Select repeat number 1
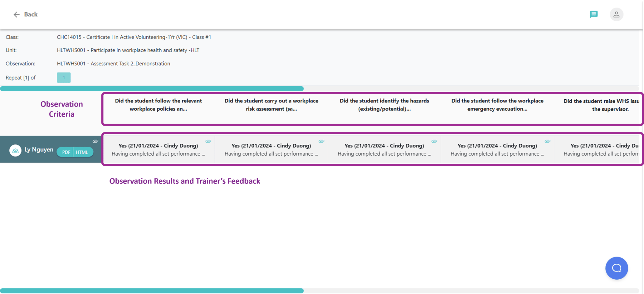This screenshot has height=294, width=644. [64, 78]
